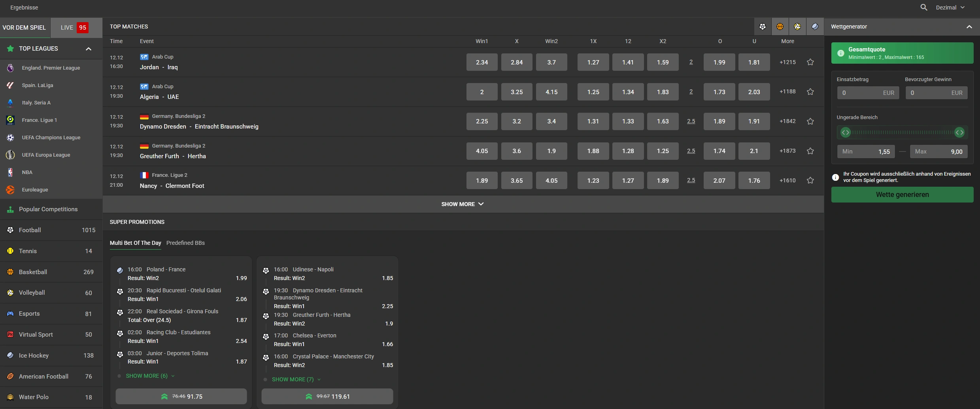Filter top matches by basketball icon

780,27
